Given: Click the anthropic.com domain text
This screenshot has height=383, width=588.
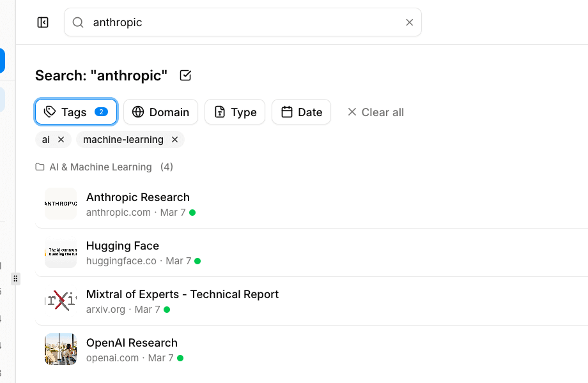Looking at the screenshot, I should click(x=118, y=213).
